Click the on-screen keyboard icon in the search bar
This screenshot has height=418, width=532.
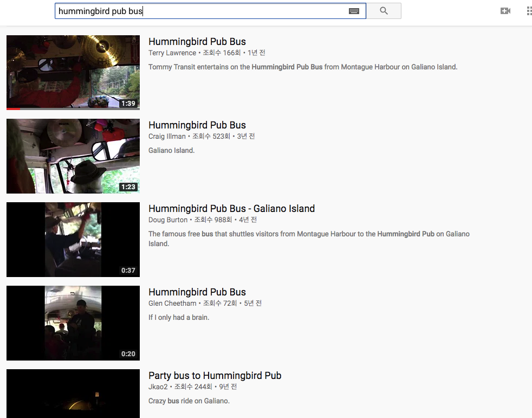click(x=354, y=11)
